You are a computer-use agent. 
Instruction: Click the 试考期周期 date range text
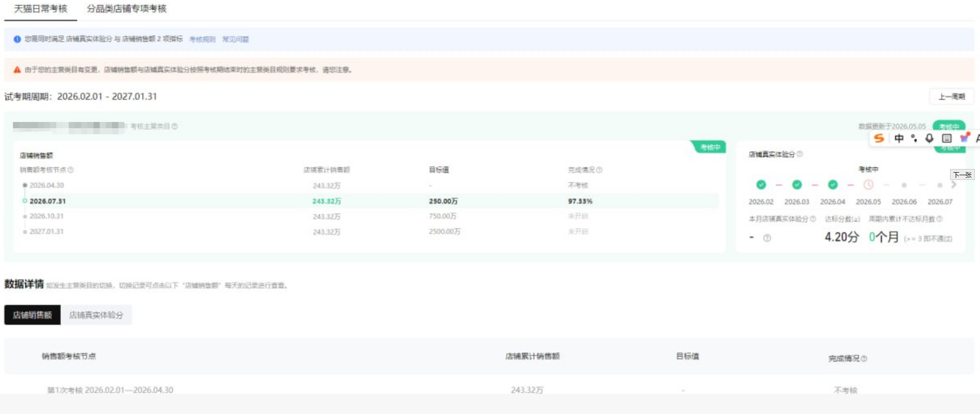(81, 97)
